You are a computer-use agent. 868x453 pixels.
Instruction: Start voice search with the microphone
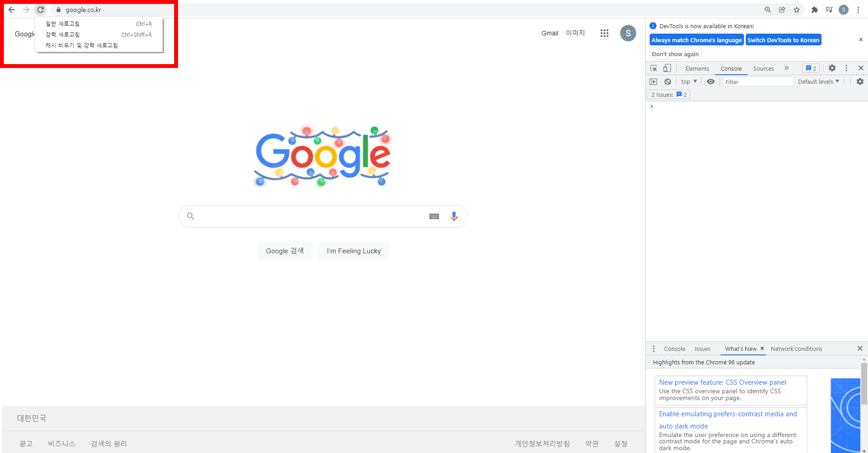pyautogui.click(x=453, y=216)
